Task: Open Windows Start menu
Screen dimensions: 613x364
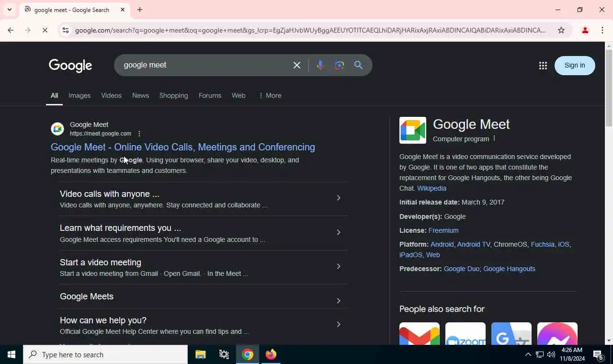Action: click(11, 354)
